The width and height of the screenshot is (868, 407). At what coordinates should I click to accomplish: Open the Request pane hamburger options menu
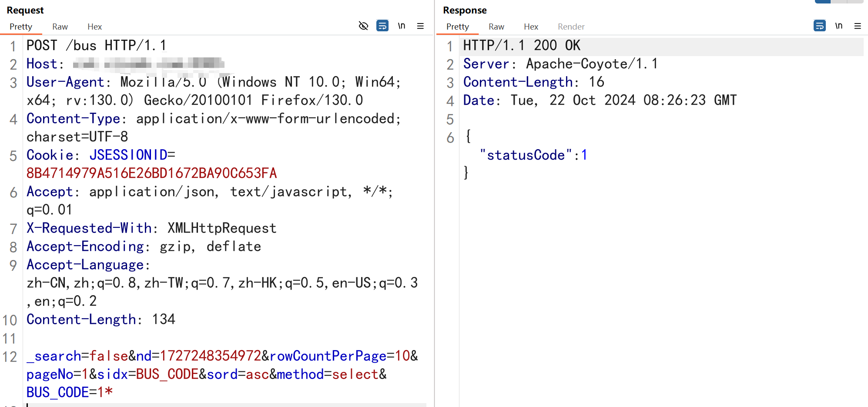420,26
